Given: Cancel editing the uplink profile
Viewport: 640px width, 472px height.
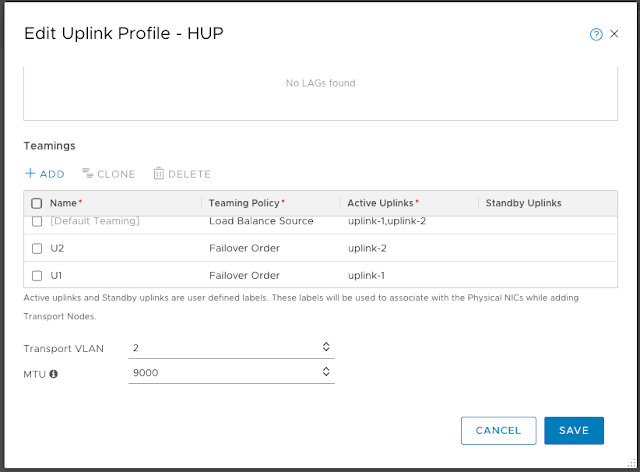Looking at the screenshot, I should pyautogui.click(x=498, y=430).
